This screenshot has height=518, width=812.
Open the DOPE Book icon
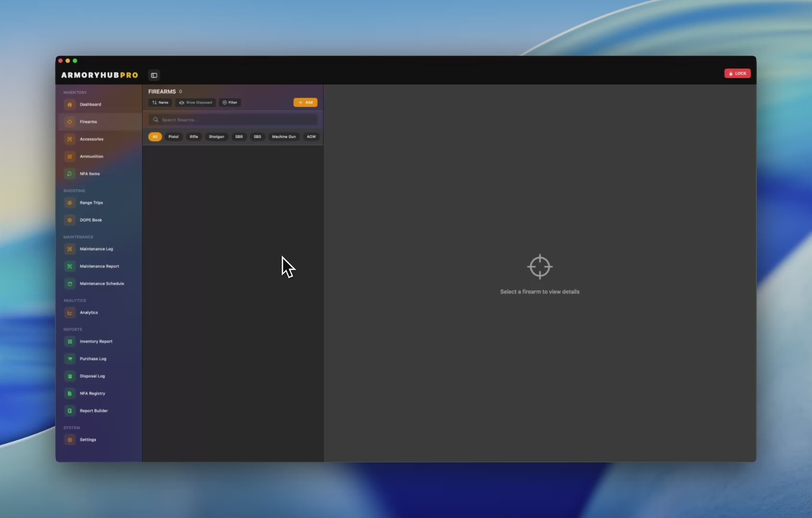pos(70,220)
